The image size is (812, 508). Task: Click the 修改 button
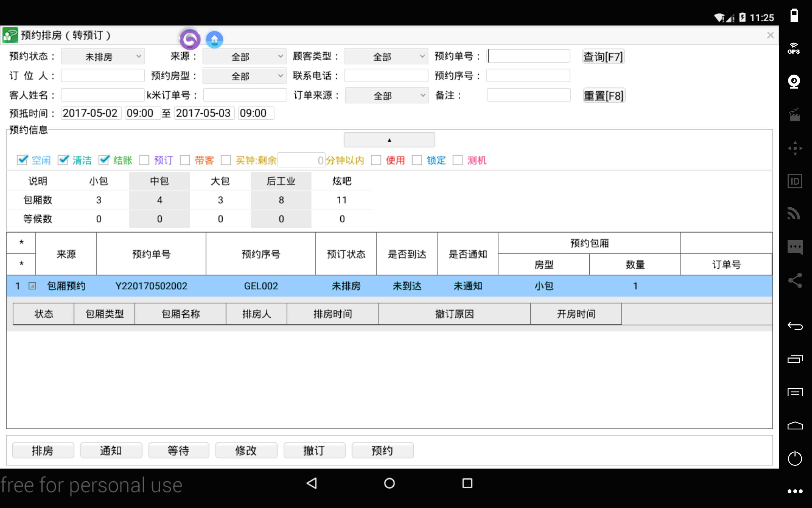click(246, 451)
